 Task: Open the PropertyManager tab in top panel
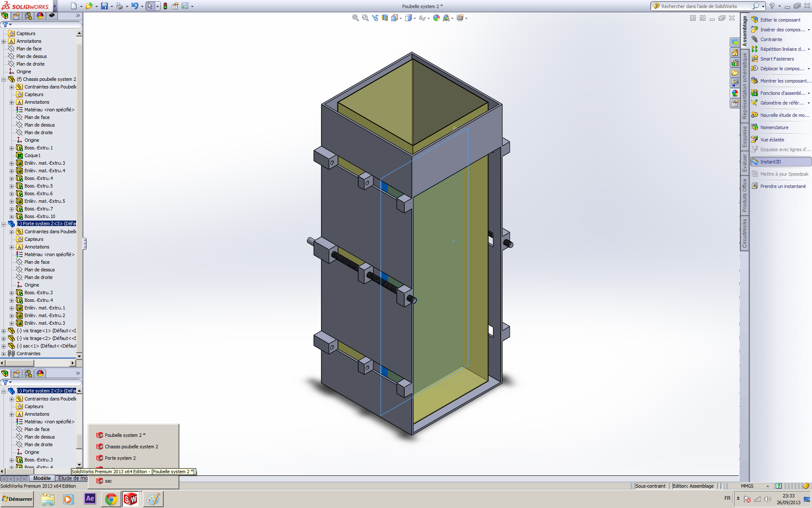(x=16, y=16)
